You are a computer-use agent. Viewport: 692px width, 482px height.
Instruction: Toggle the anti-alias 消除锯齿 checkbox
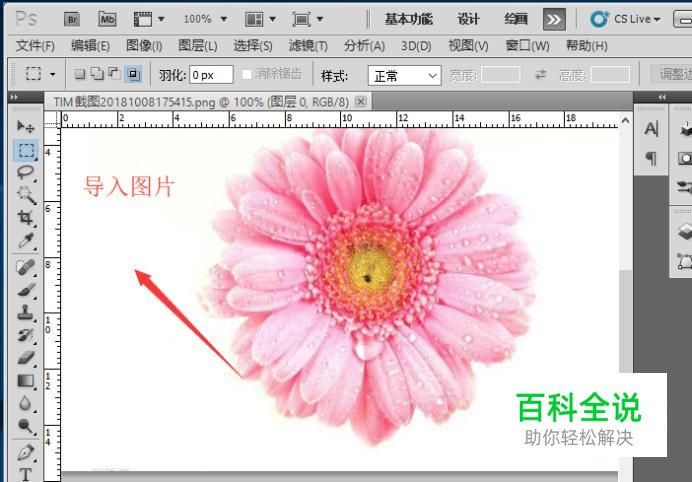(x=247, y=75)
